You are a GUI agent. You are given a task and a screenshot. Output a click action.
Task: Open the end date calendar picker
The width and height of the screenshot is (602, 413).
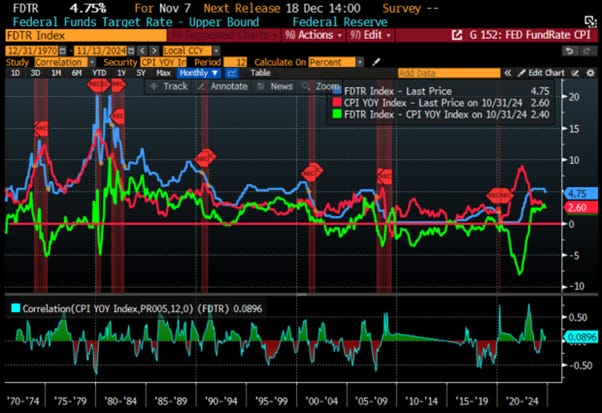pyautogui.click(x=131, y=51)
